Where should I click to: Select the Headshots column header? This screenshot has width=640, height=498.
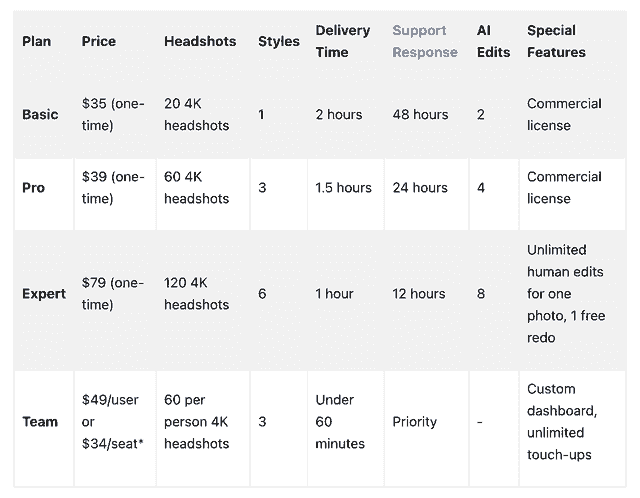pos(200,41)
